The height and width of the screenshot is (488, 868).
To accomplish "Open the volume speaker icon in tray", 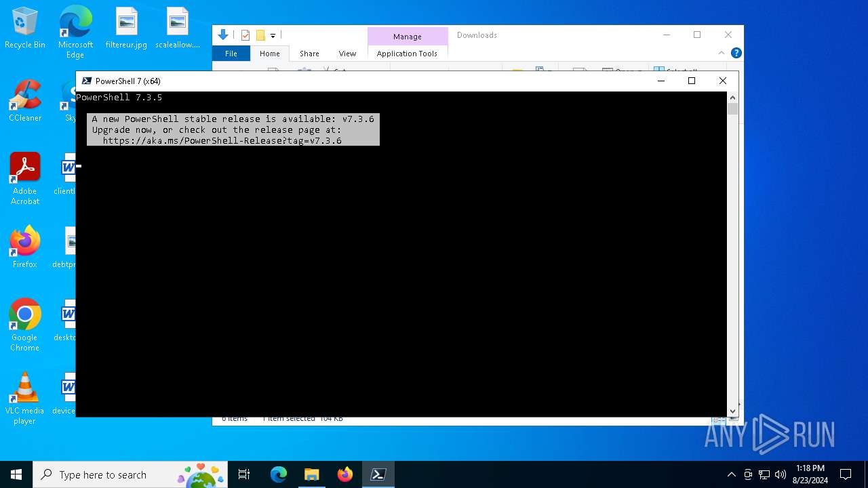I will [x=781, y=474].
